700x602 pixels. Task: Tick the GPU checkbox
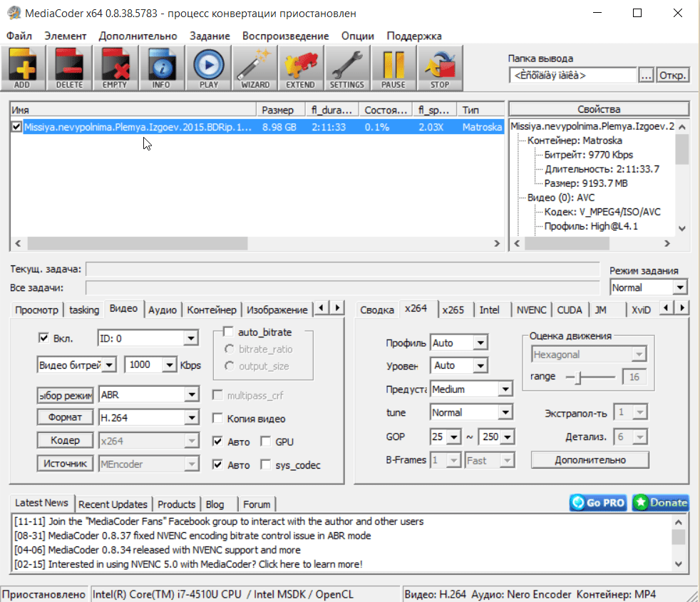click(265, 442)
